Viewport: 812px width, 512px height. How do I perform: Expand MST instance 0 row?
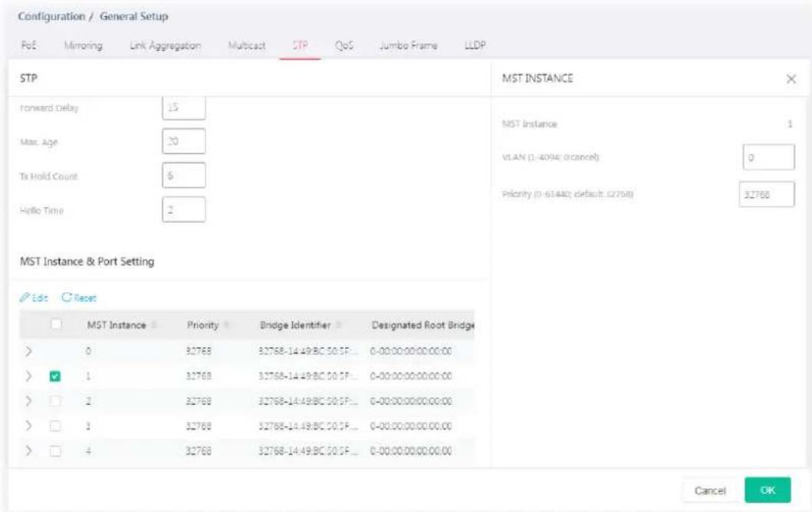[28, 351]
